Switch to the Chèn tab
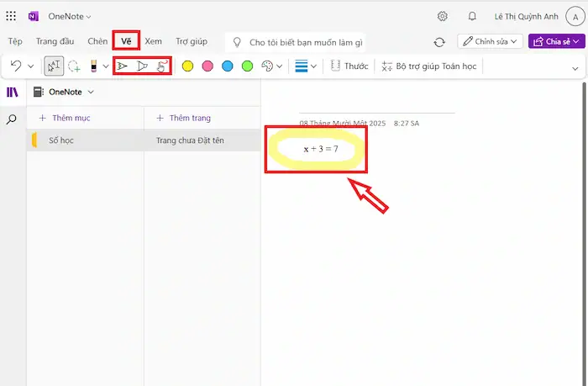588x386 pixels. (97, 41)
